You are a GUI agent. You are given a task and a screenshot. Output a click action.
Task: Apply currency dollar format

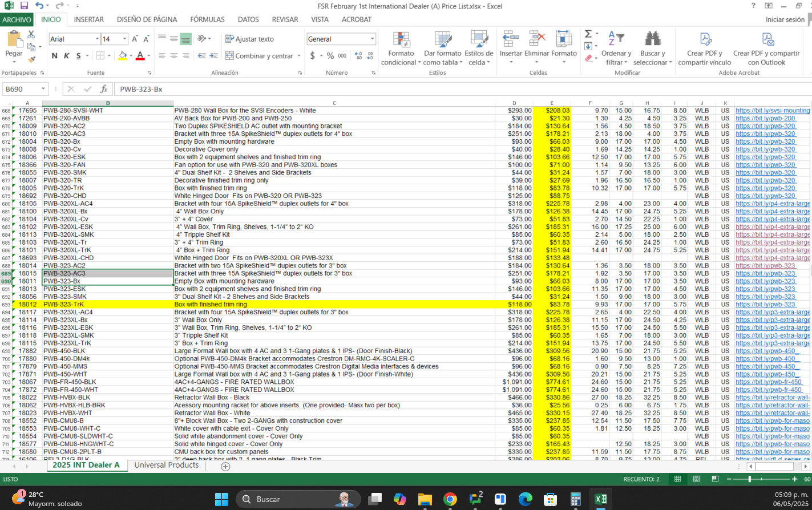(x=312, y=56)
